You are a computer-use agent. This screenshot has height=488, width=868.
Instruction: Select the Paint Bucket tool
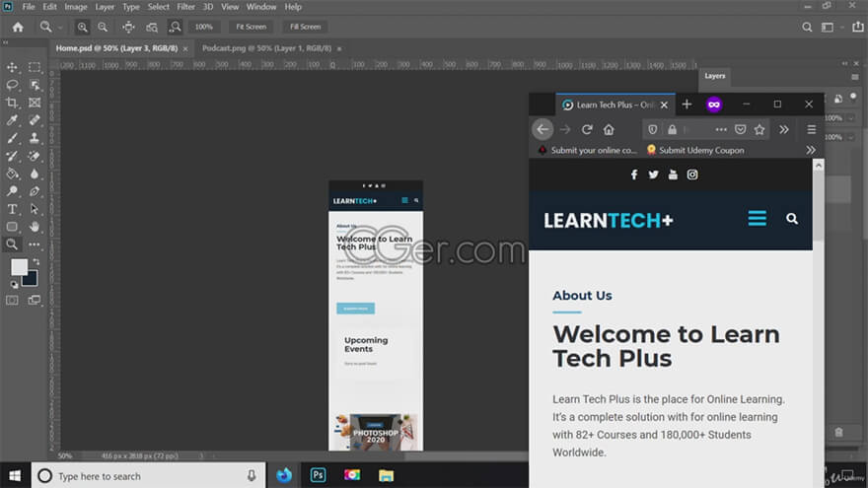tap(12, 174)
